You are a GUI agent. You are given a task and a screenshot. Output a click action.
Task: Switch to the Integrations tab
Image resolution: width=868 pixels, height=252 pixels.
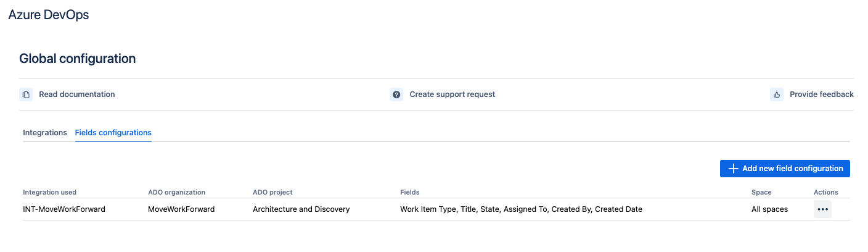pos(45,133)
